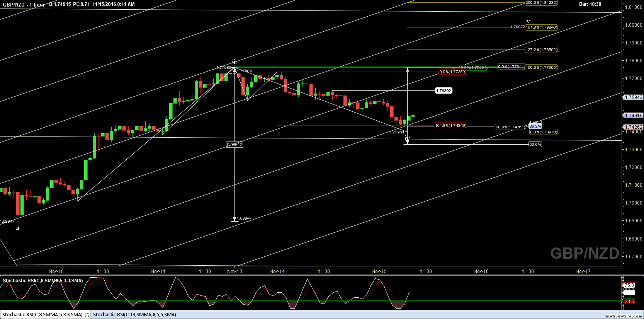
Task: Click the Nov-13 date on time axis
Action: tap(234, 271)
